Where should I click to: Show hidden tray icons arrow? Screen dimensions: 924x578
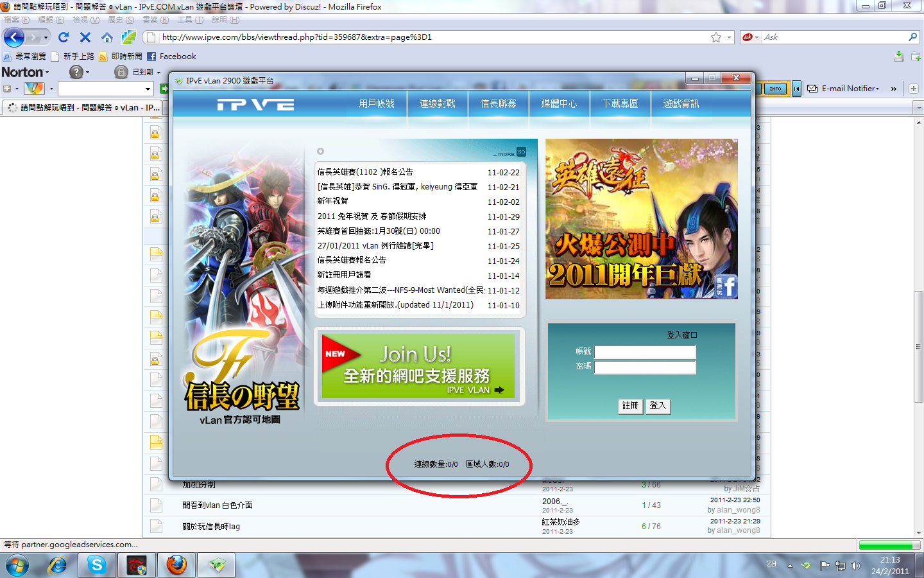tap(790, 566)
